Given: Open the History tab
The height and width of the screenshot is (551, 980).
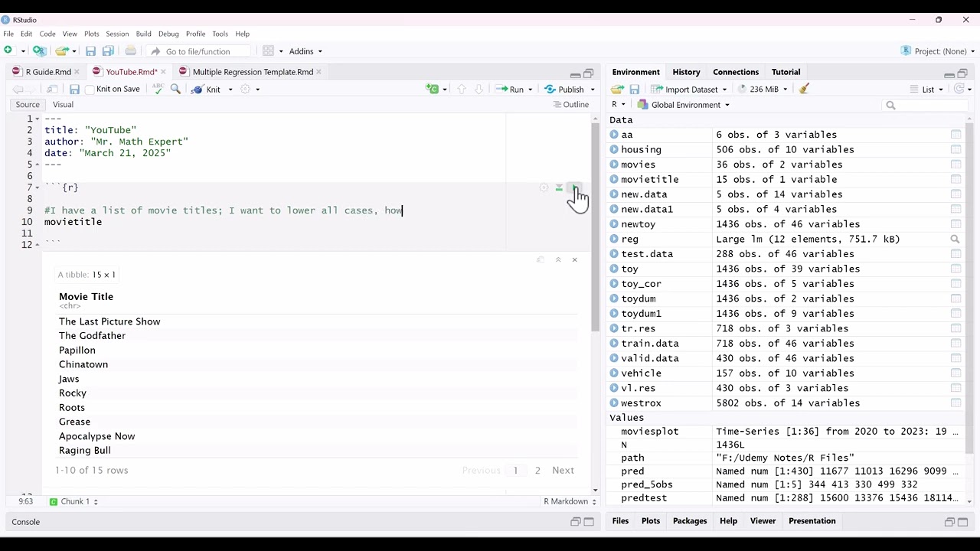Looking at the screenshot, I should pyautogui.click(x=686, y=72).
